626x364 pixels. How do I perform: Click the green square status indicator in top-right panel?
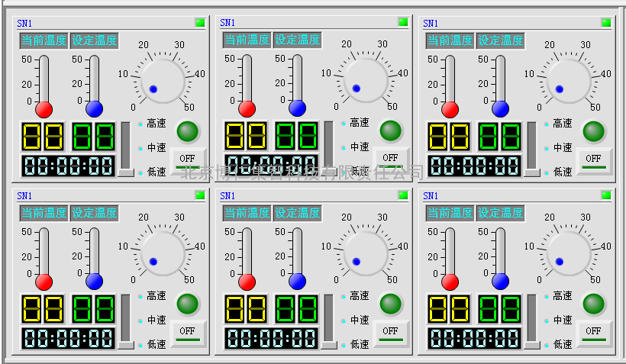[606, 23]
